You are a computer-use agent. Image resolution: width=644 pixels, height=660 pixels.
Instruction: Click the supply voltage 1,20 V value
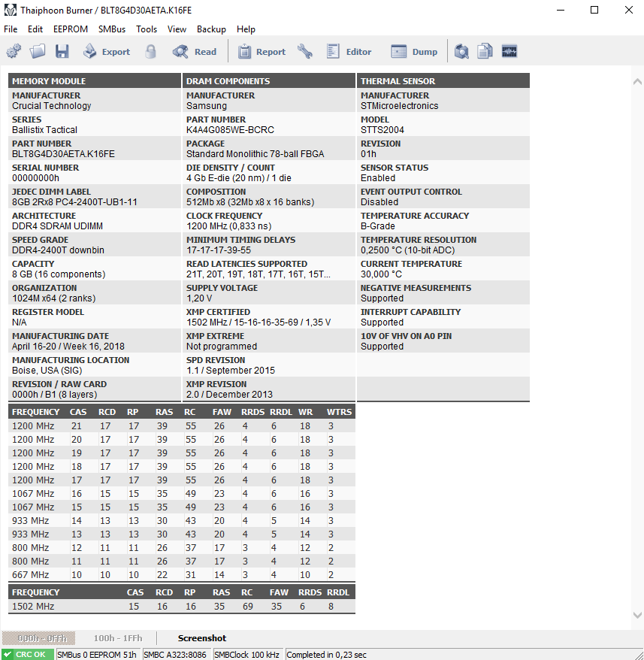coord(199,298)
